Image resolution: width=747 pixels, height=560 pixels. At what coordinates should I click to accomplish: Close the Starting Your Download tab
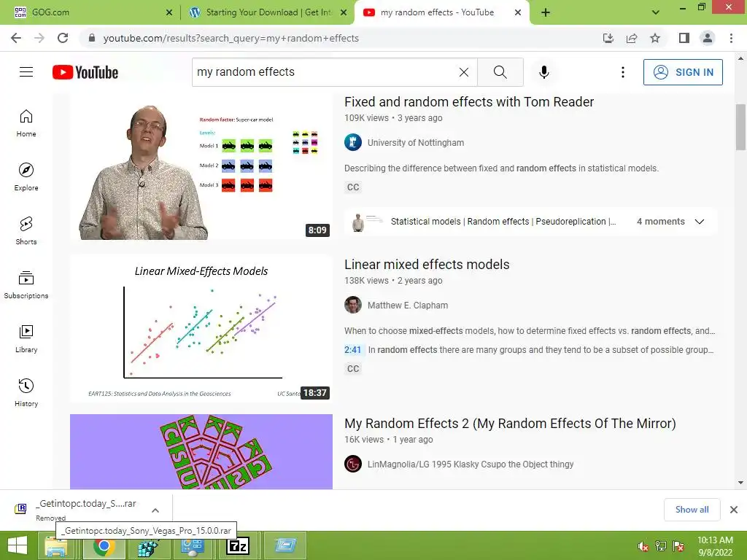[x=344, y=12]
